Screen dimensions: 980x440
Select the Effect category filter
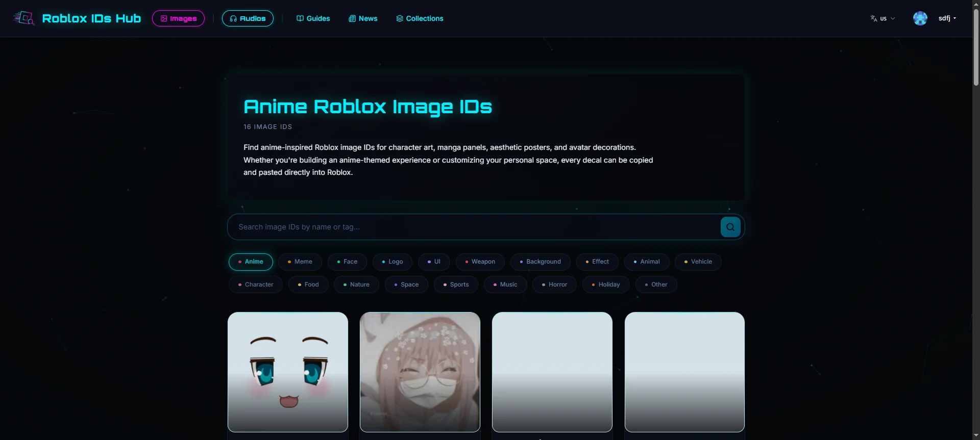click(x=597, y=262)
